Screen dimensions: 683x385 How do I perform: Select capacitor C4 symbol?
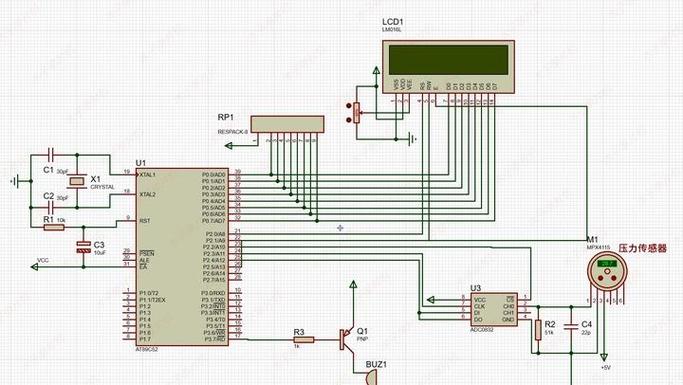[x=571, y=326]
